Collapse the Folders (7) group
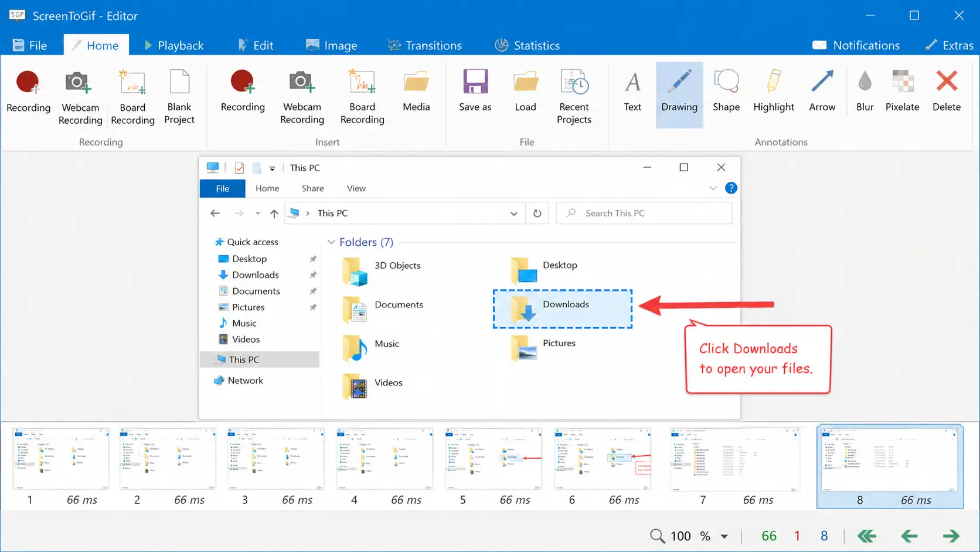This screenshot has width=980, height=552. tap(331, 242)
